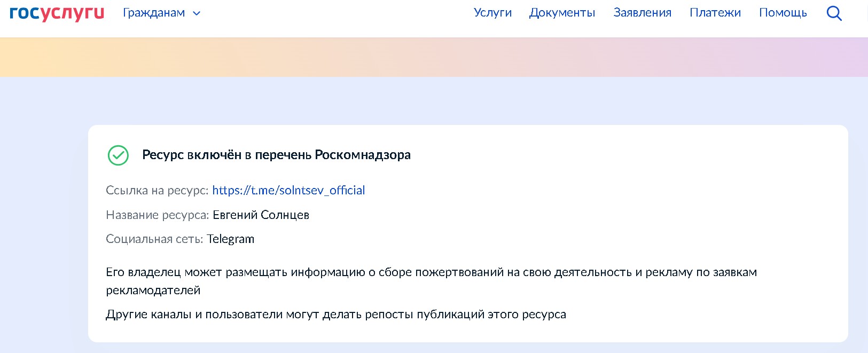
Task: Click the paragraph about сборе пожертвований
Action: point(431,281)
